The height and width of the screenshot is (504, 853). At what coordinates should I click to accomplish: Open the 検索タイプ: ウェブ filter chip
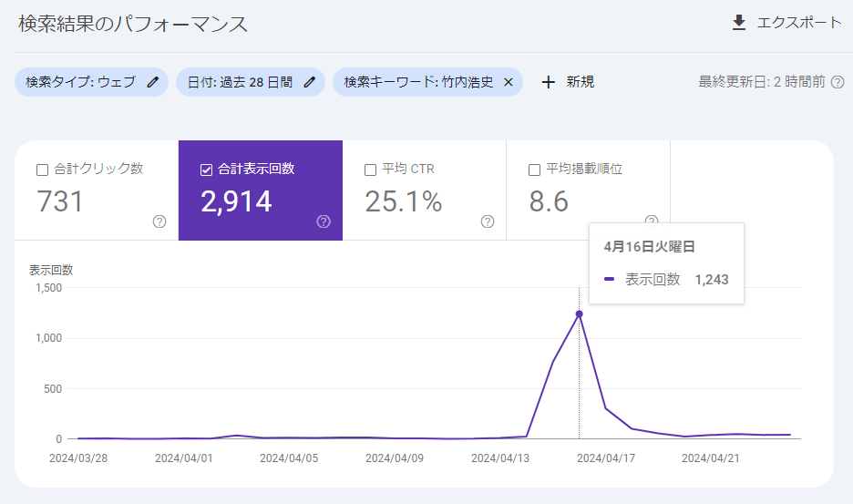pyautogui.click(x=80, y=82)
